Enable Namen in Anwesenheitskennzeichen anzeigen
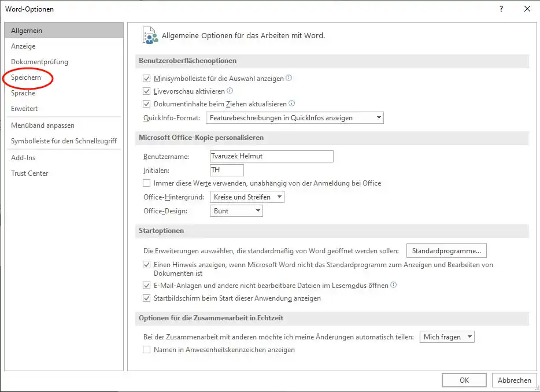Image resolution: width=540 pixels, height=392 pixels. pos(147,350)
